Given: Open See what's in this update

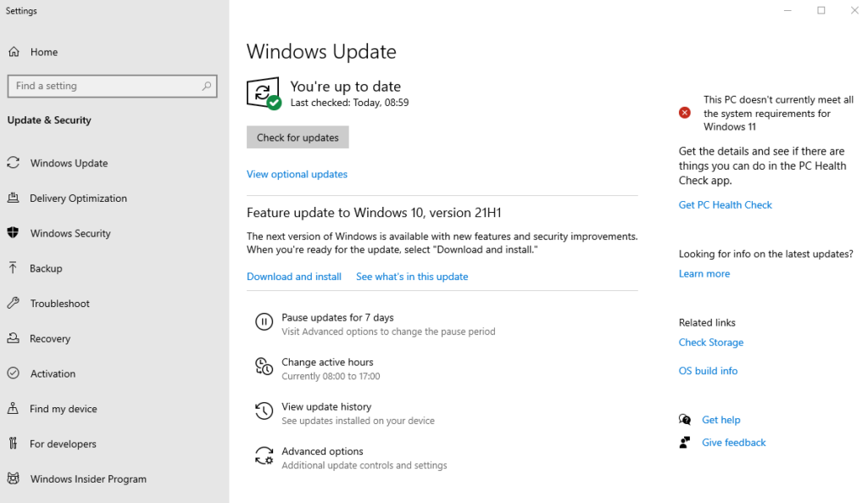Looking at the screenshot, I should [412, 277].
